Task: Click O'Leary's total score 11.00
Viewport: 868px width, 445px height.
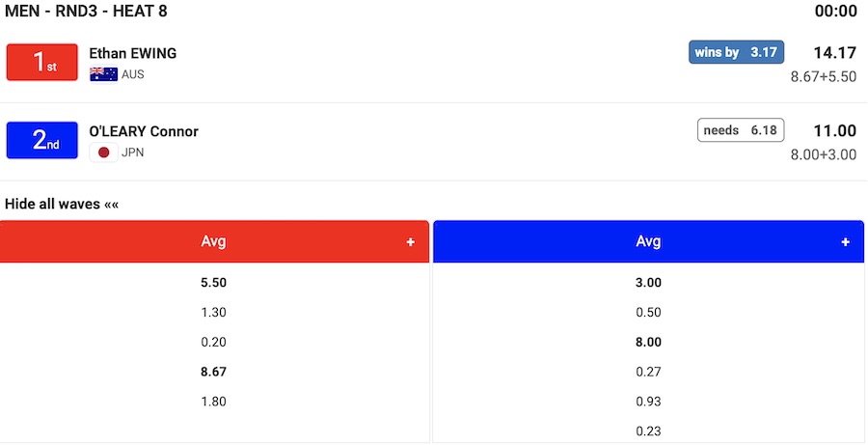Action: (834, 131)
